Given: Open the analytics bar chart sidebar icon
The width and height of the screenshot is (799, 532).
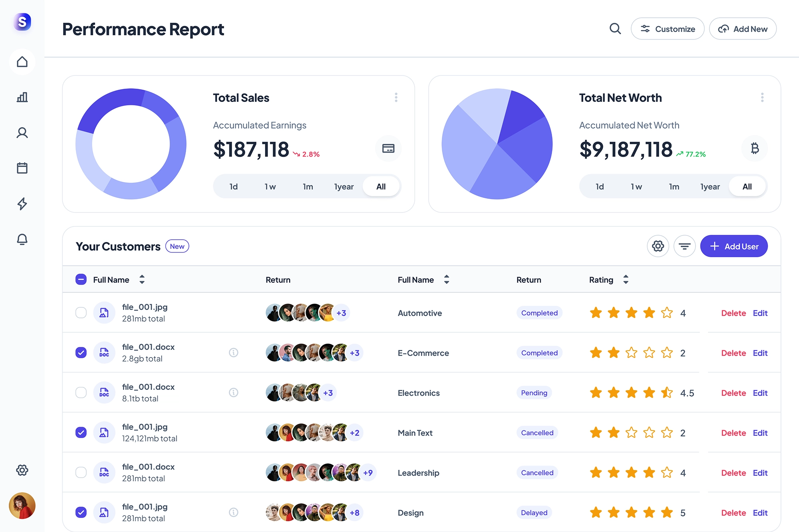Looking at the screenshot, I should point(22,97).
